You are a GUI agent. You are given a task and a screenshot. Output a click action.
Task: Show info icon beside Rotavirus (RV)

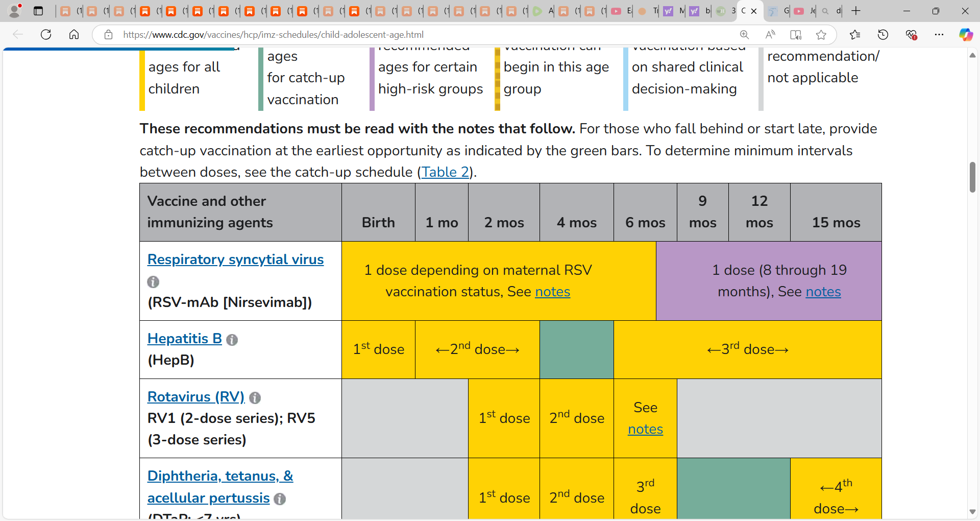(x=255, y=398)
